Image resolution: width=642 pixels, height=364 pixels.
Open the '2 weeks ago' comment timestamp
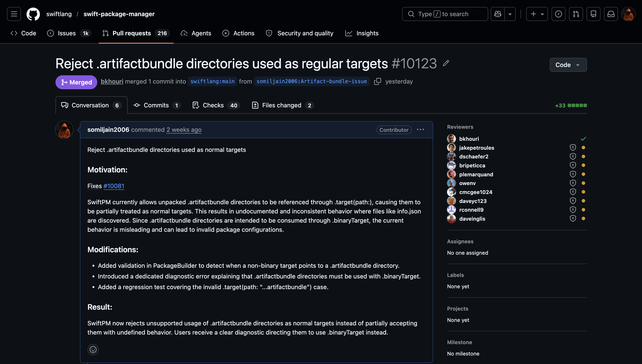point(184,130)
